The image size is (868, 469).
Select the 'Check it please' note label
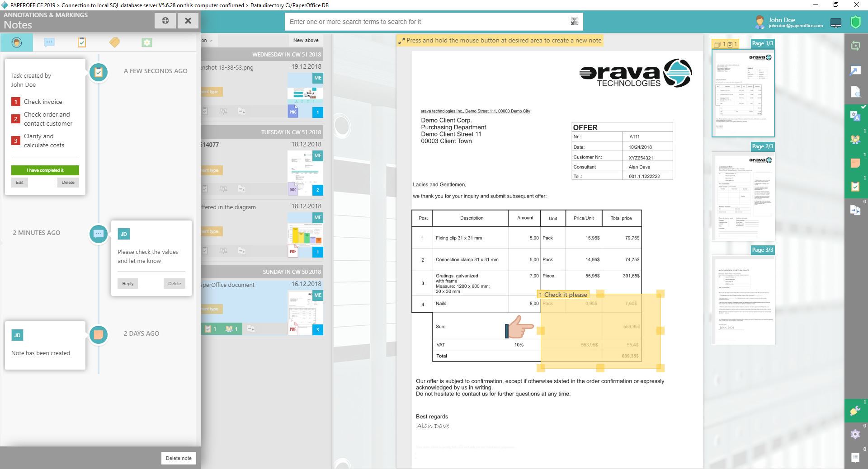(x=563, y=295)
